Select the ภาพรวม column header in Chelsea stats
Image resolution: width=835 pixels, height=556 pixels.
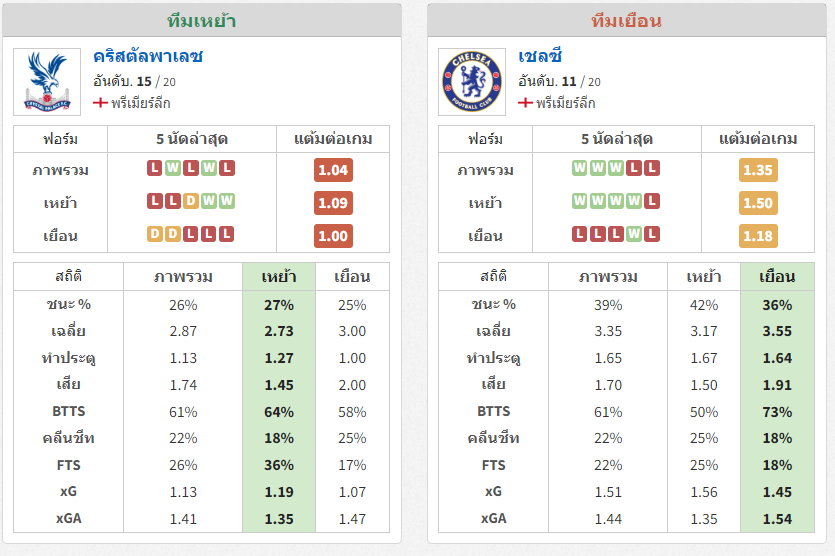click(608, 276)
